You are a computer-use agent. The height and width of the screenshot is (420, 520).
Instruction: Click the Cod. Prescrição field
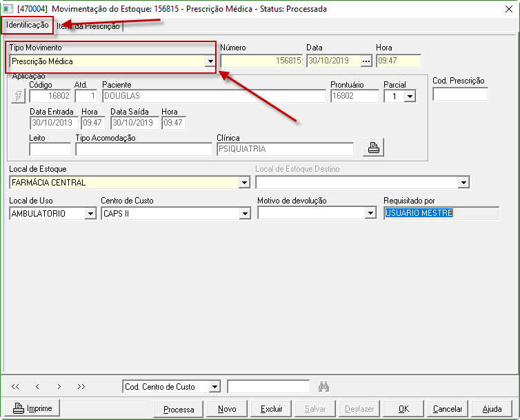(x=460, y=94)
